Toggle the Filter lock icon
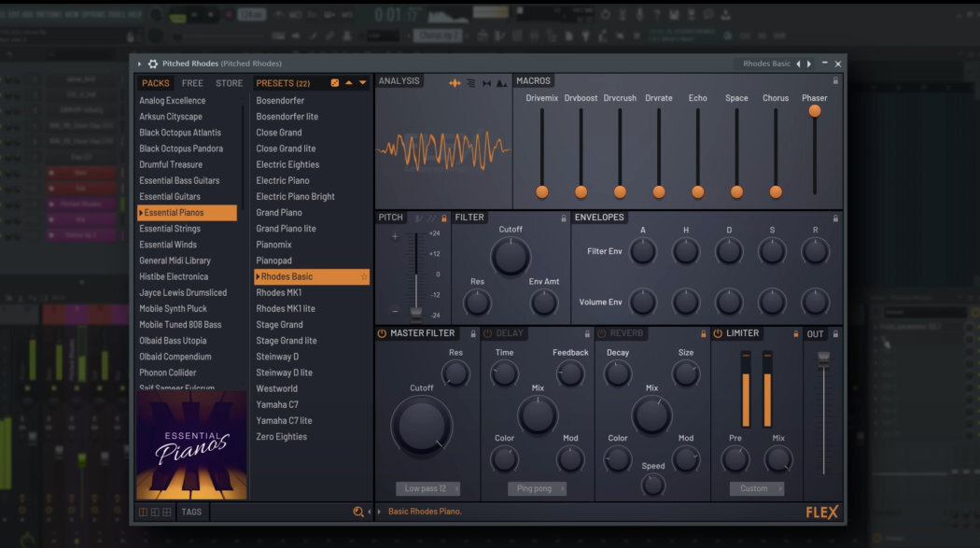 click(564, 218)
